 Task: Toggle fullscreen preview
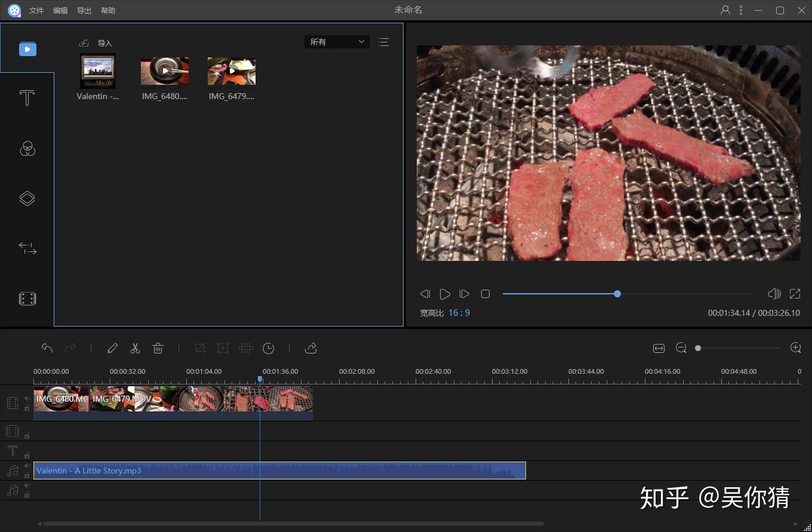pos(795,294)
